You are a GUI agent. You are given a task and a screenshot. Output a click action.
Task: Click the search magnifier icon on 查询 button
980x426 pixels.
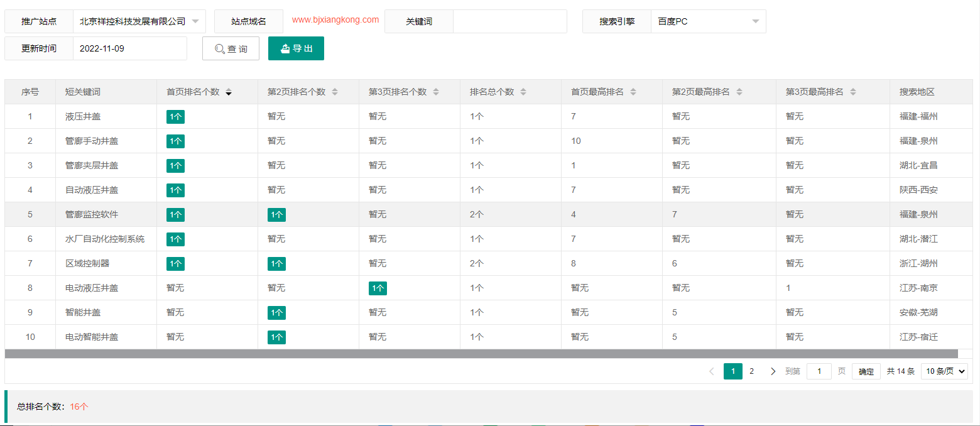click(x=219, y=48)
